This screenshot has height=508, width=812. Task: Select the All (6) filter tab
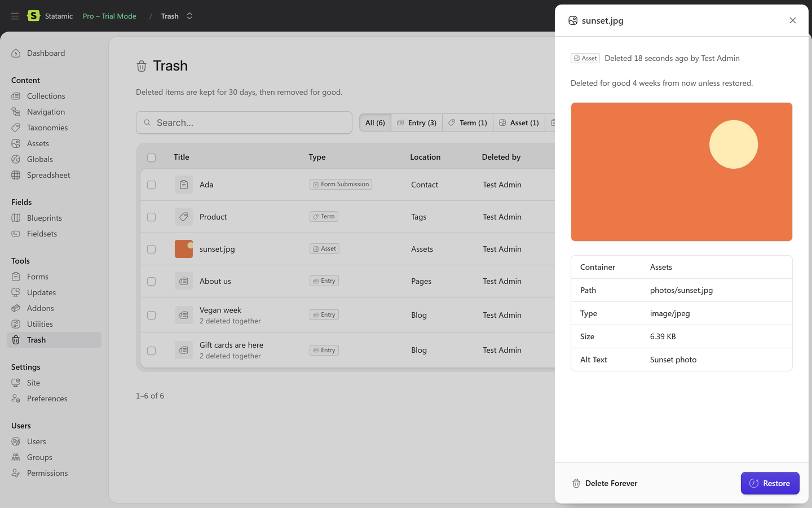pyautogui.click(x=375, y=122)
